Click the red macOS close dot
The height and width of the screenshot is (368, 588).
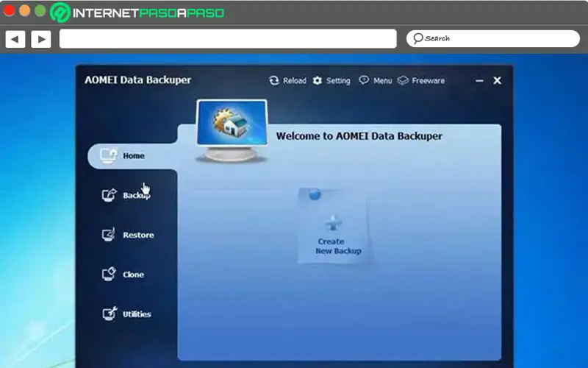point(9,10)
